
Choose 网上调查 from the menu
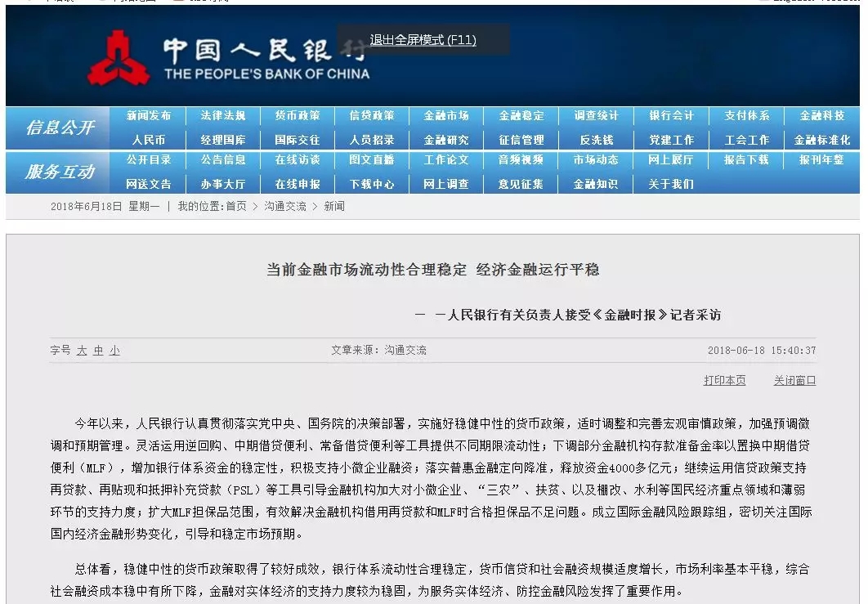[446, 185]
